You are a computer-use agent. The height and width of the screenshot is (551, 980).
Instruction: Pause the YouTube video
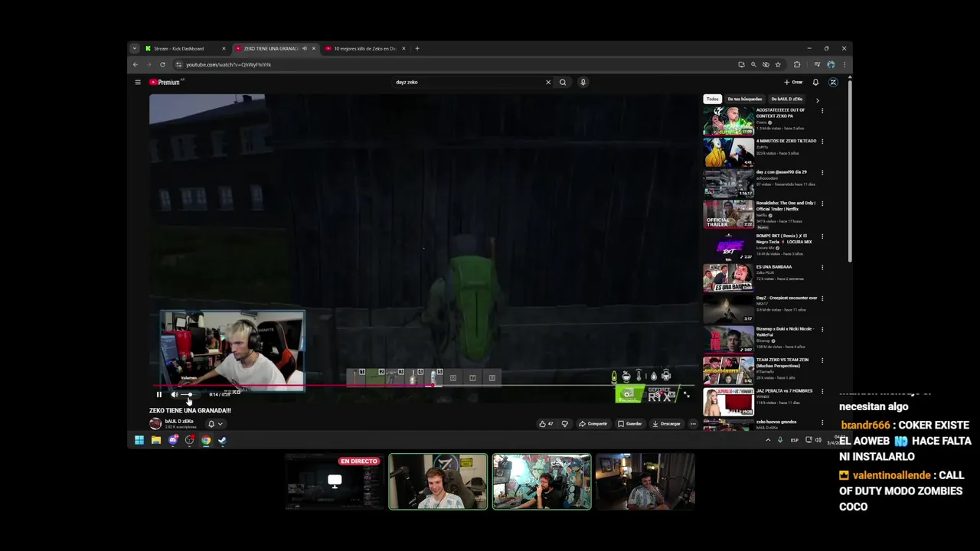tap(158, 394)
